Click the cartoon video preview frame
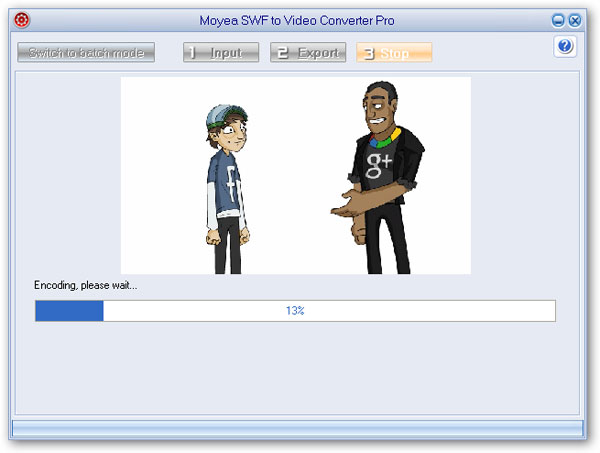The height and width of the screenshot is (453, 600). pos(296,175)
